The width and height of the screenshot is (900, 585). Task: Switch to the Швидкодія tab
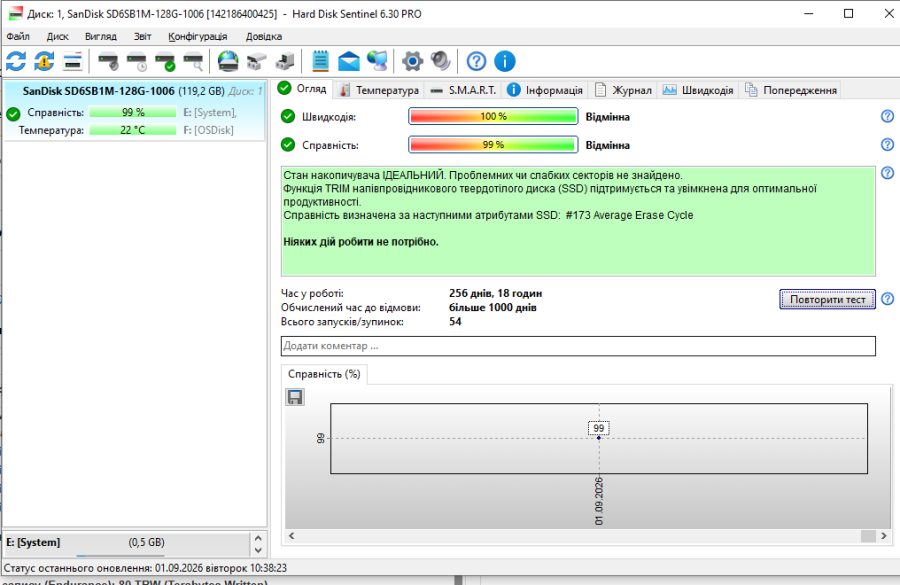tap(699, 90)
